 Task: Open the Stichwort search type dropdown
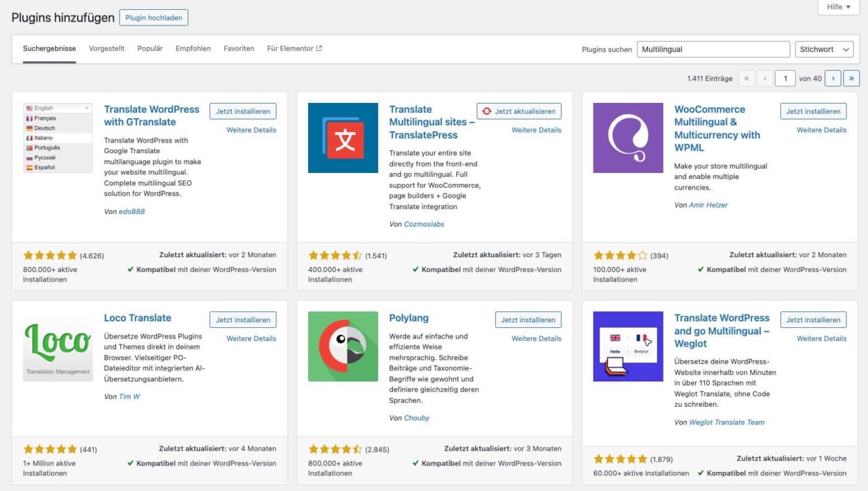[x=824, y=50]
